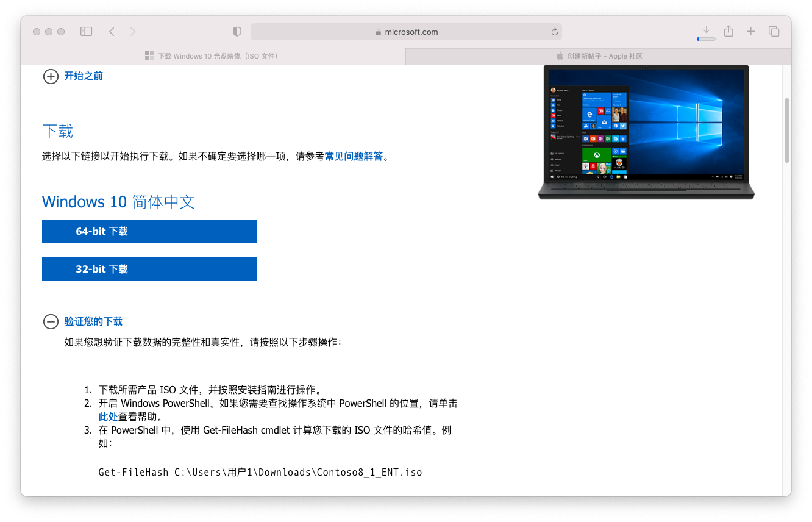This screenshot has width=812, height=522.
Task: Click the Windows 10 laptop image
Action: (646, 132)
